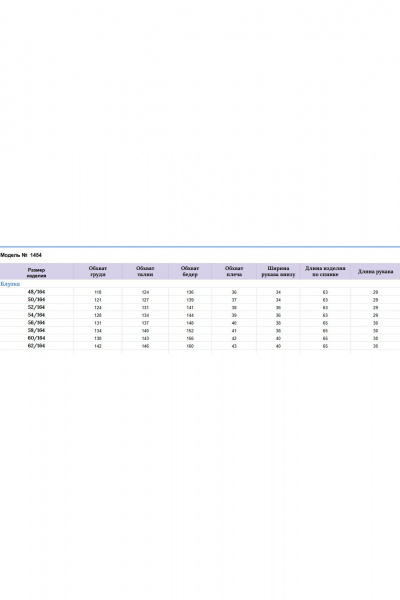Image resolution: width=400 pixels, height=600 pixels.
Task: Click the "Ширина рукава внизу" header
Action: pyautogui.click(x=278, y=271)
